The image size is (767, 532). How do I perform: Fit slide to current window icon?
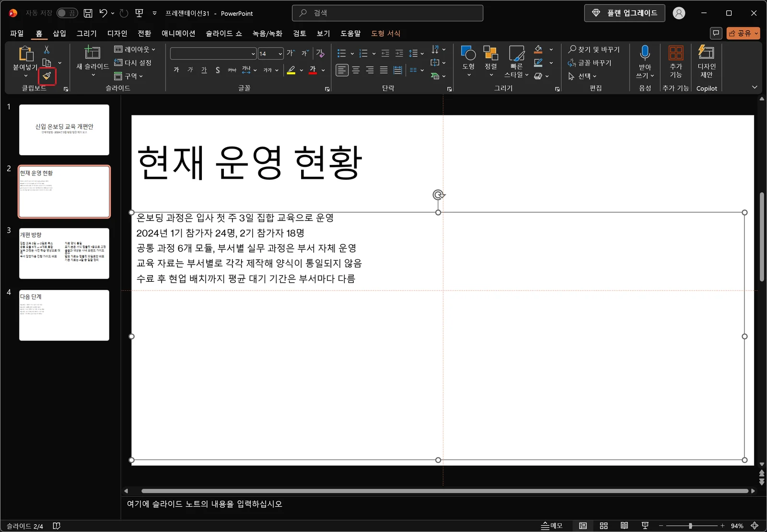click(755, 526)
